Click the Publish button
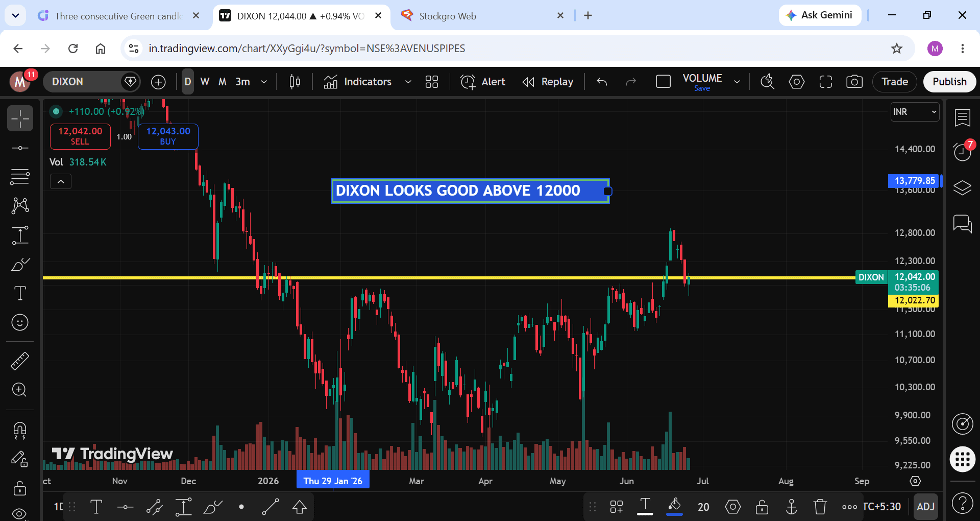Image resolution: width=980 pixels, height=521 pixels. point(949,82)
